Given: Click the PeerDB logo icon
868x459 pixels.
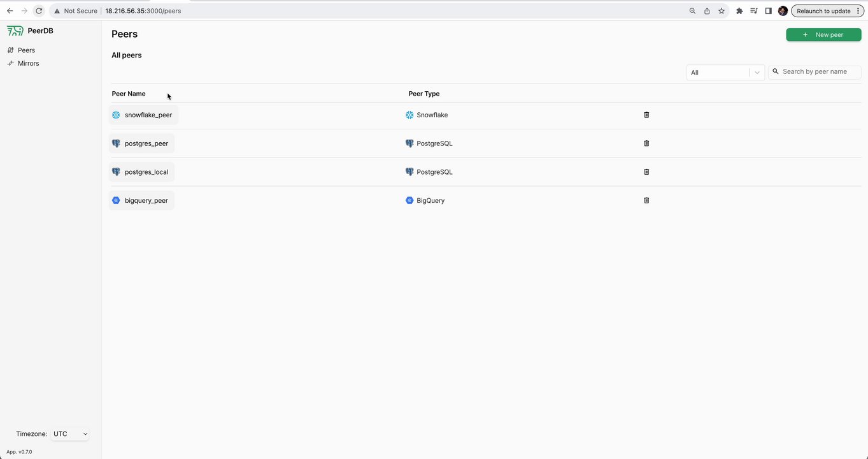Looking at the screenshot, I should (x=15, y=31).
